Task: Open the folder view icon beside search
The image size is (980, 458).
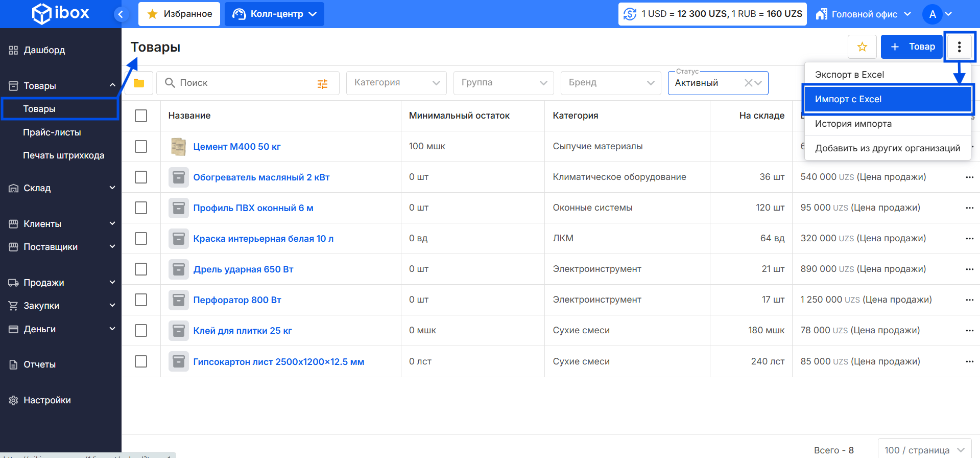Action: point(139,83)
